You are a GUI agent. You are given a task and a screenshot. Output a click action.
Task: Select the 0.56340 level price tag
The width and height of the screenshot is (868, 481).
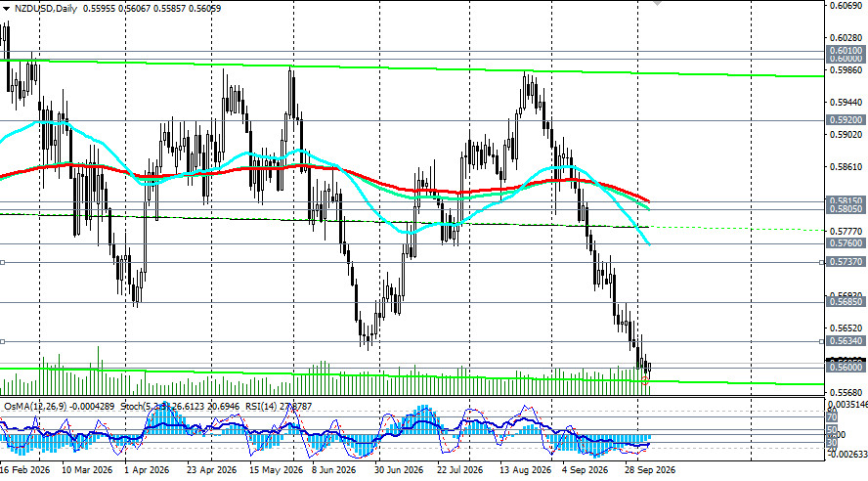[846, 341]
